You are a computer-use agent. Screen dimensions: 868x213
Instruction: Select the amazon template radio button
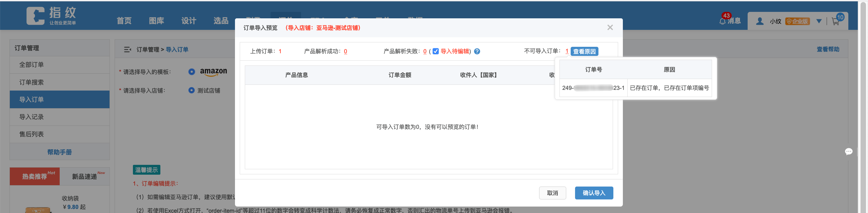click(192, 72)
